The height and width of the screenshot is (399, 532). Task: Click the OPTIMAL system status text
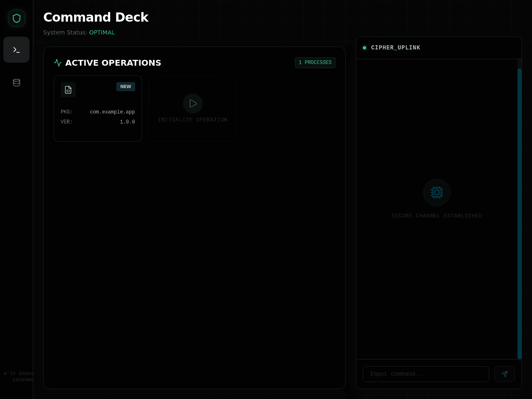pyautogui.click(x=102, y=32)
